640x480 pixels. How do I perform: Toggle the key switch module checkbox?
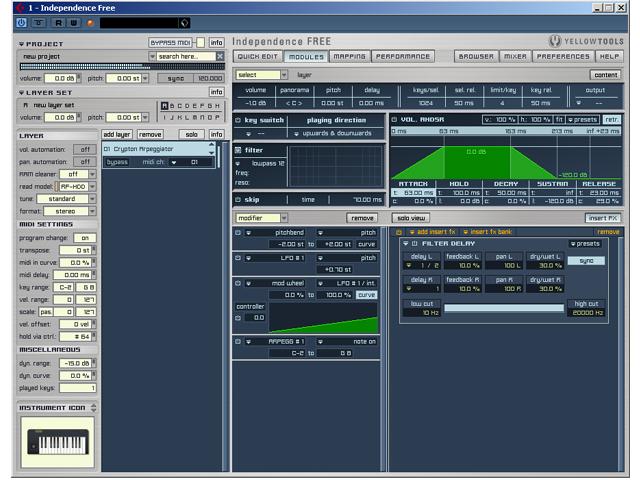pos(238,120)
